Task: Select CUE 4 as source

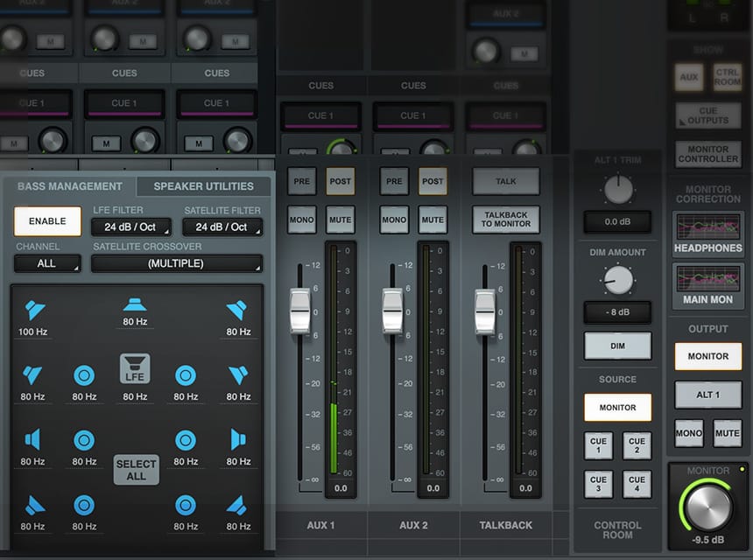Action: 637,484
